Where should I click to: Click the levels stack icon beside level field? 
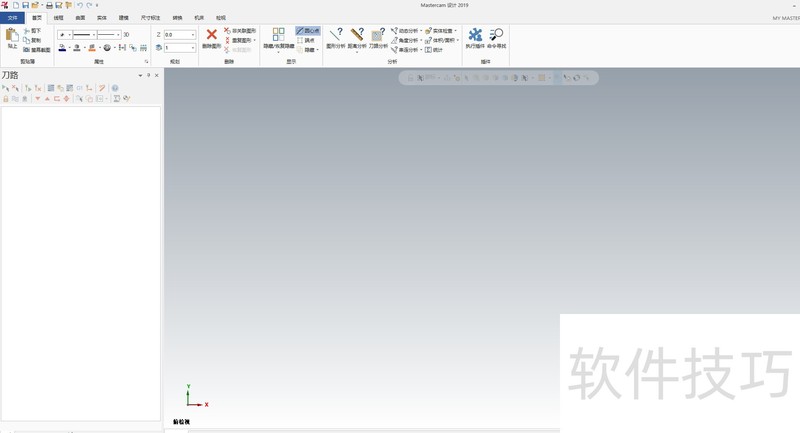[x=159, y=47]
